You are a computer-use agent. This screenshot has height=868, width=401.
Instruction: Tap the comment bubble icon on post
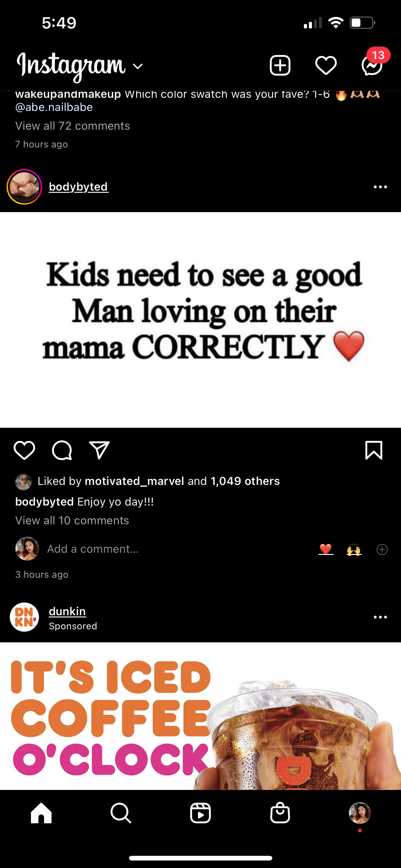pos(62,450)
